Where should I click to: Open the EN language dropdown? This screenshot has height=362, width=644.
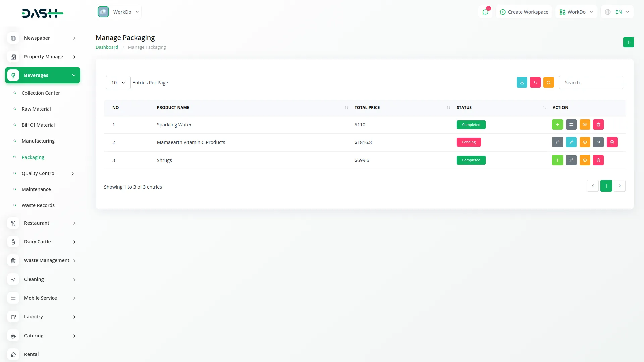click(618, 12)
